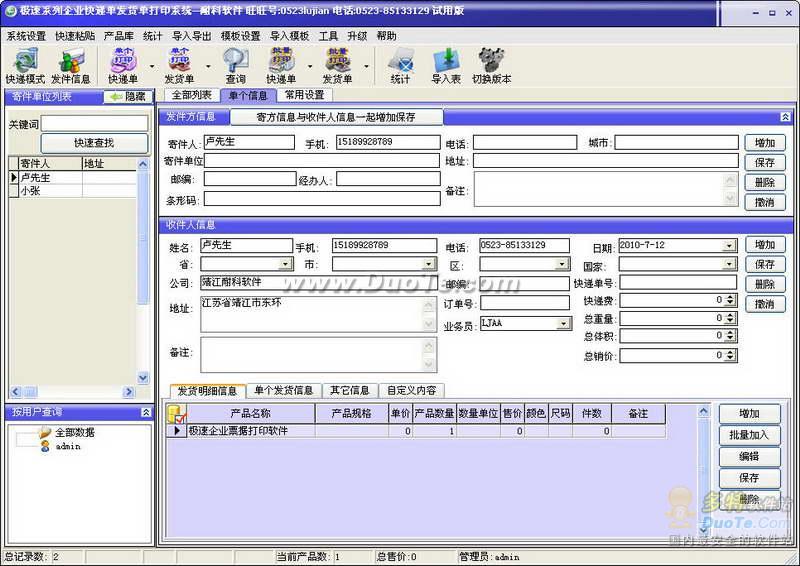This screenshot has height=566, width=800.
Task: Open the 导入导出 menu
Action: coord(192,36)
